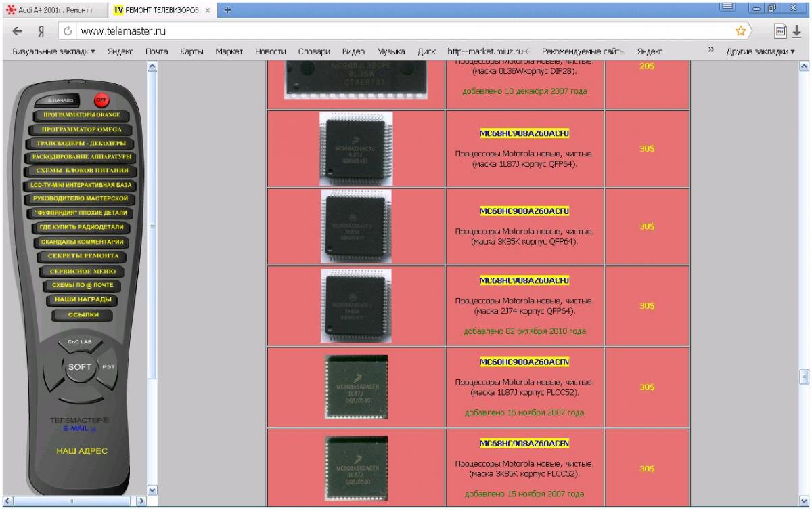
Task: Click the remote frame's horizontal scroll-right arrow
Action: point(141,501)
